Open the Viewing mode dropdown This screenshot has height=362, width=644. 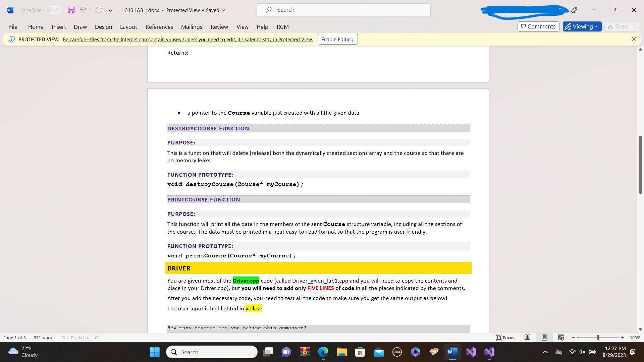(582, 26)
